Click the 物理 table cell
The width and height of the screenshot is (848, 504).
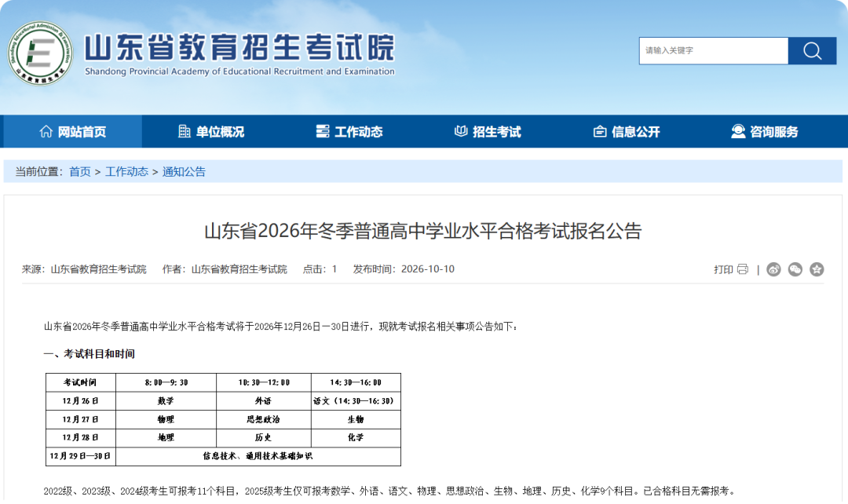[166, 419]
